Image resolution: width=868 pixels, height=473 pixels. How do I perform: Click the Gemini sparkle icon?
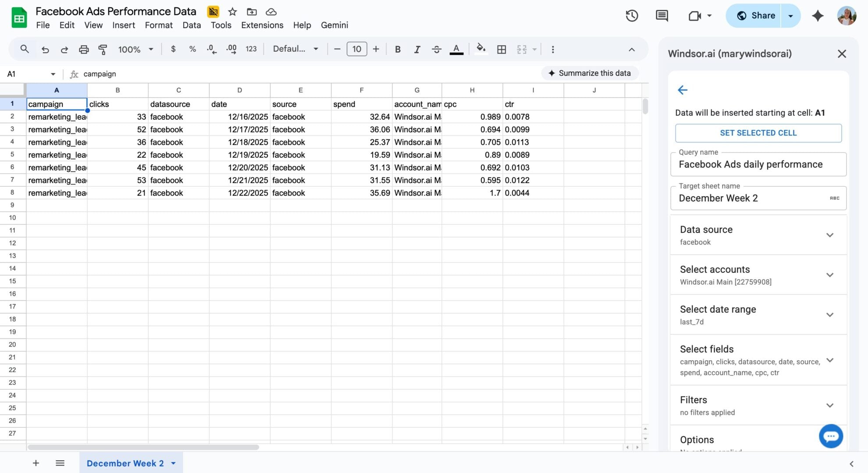point(818,16)
